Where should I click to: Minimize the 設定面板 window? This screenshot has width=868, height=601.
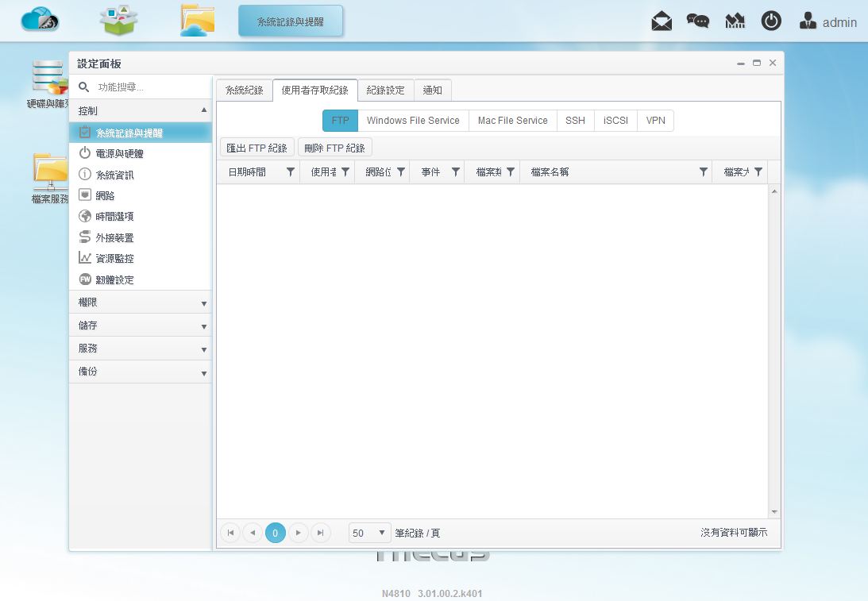tap(741, 64)
